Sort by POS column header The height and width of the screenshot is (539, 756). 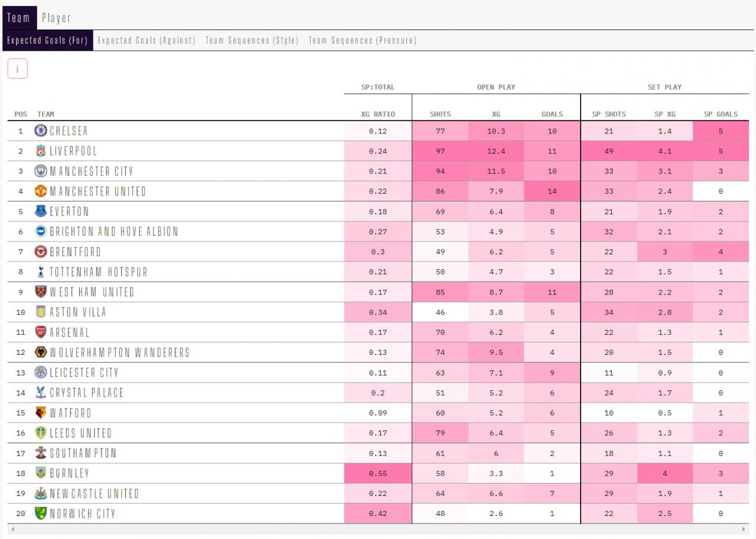21,114
